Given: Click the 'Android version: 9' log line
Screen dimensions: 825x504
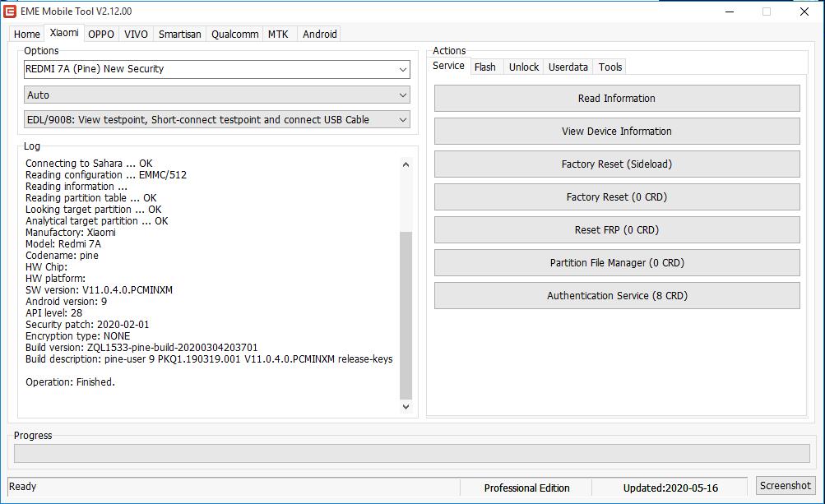Looking at the screenshot, I should (x=67, y=302).
